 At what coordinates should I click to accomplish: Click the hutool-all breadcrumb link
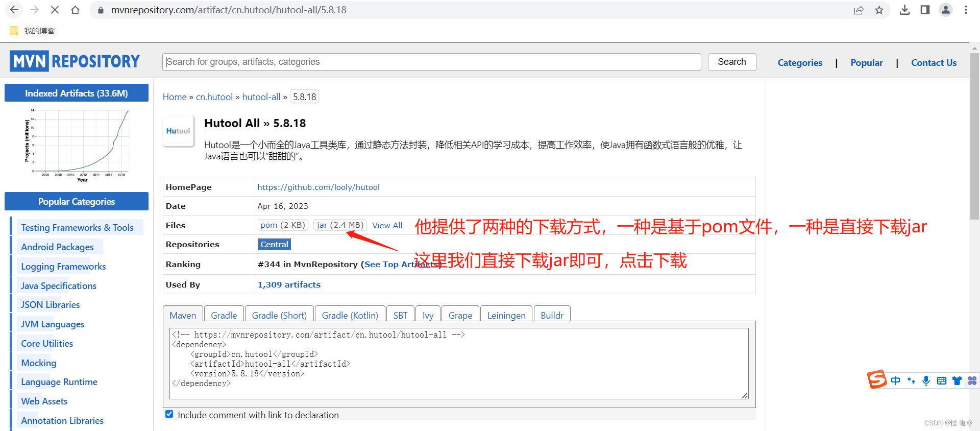pos(261,97)
